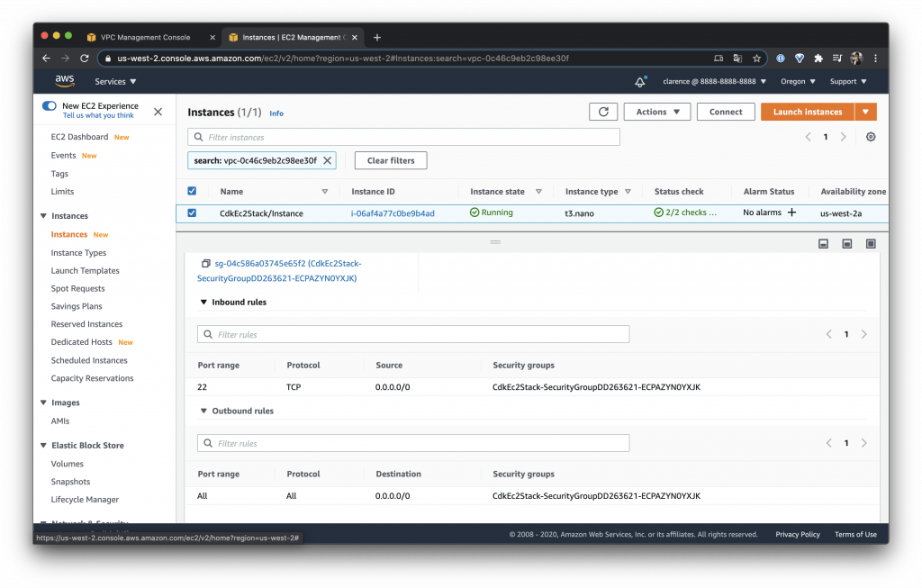Screen dimensions: 922x588
Task: Collapse Outbound rules section
Action: 203,411
